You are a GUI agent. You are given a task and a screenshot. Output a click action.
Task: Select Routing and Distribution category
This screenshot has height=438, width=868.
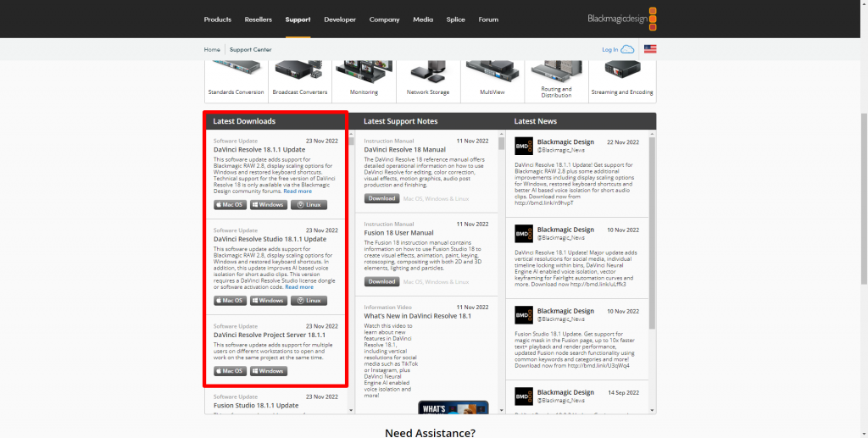556,80
